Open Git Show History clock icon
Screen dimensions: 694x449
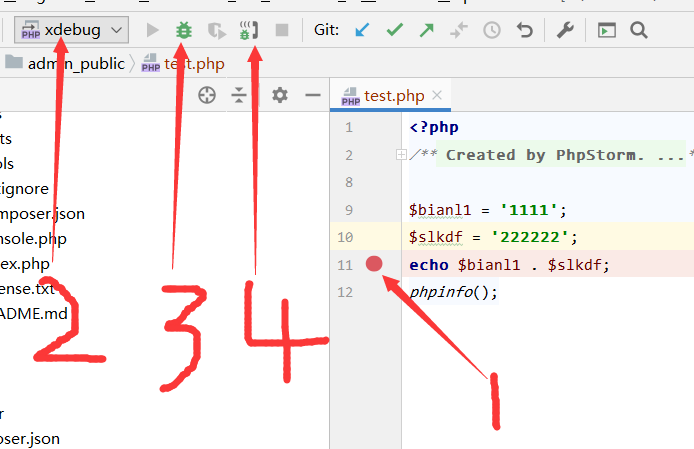click(x=492, y=30)
